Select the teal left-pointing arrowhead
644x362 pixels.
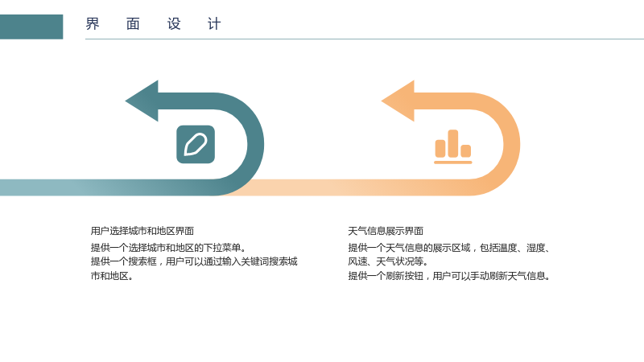point(142,101)
